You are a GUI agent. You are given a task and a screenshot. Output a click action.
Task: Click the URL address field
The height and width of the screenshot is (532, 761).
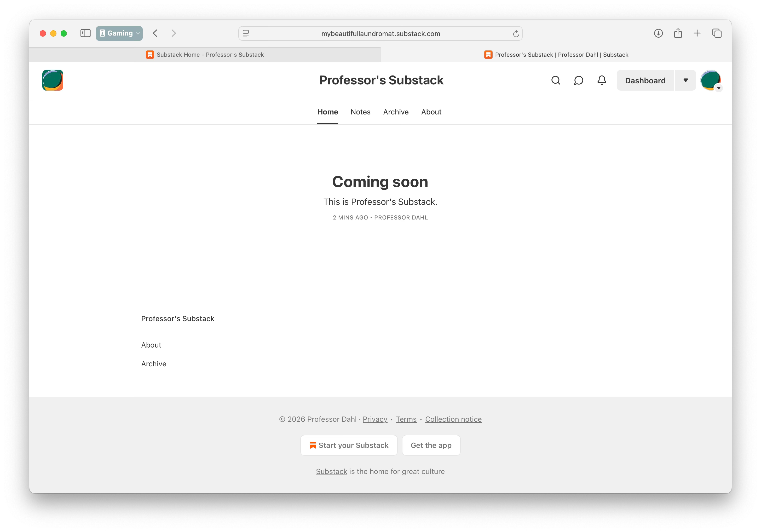pos(380,34)
